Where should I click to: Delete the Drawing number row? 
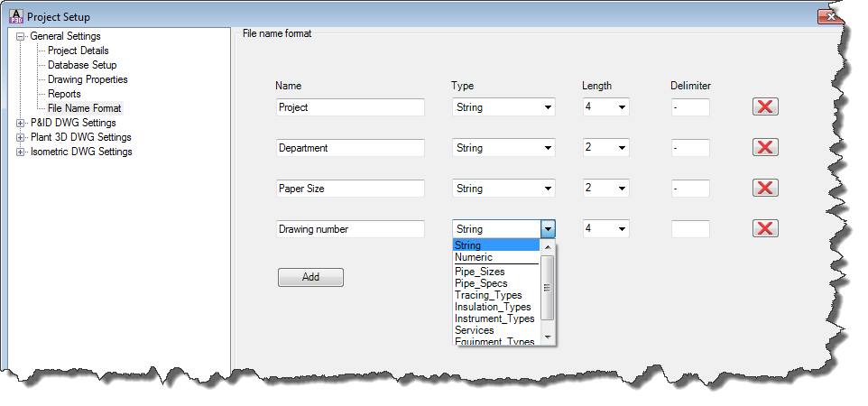(765, 228)
